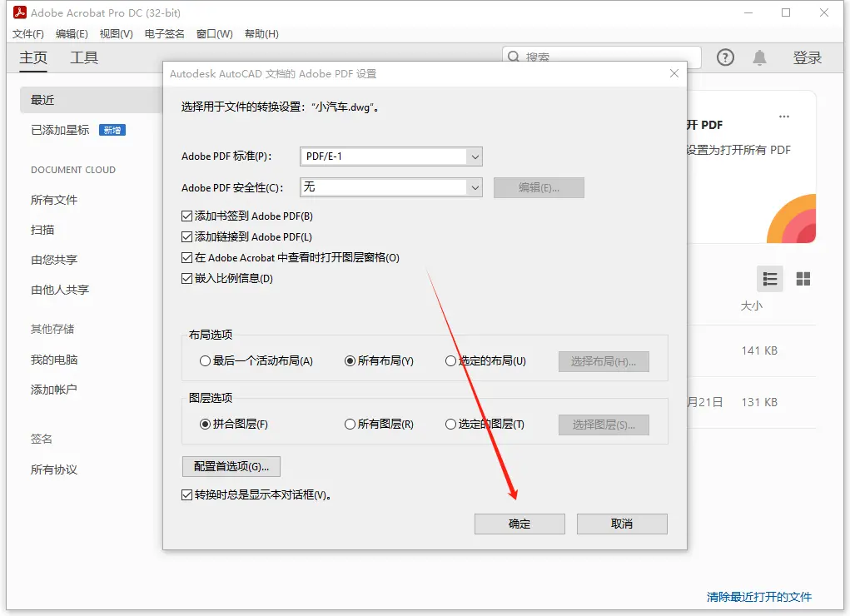850x616 pixels.
Task: Switch to the 工具 tab
Action: (x=84, y=57)
